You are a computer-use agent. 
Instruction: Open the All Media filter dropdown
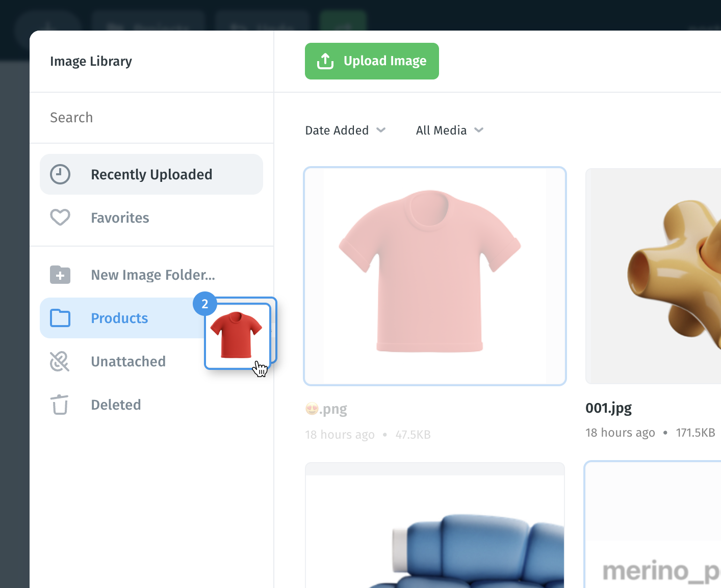click(450, 130)
